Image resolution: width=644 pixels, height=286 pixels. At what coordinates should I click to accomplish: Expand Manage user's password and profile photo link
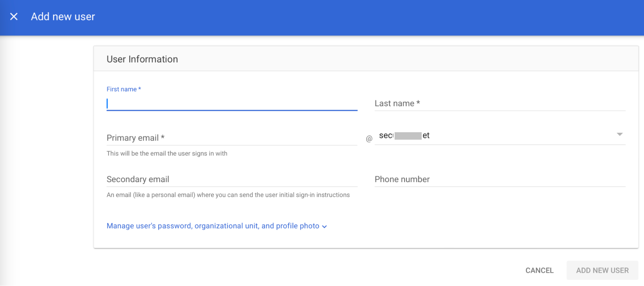(213, 226)
